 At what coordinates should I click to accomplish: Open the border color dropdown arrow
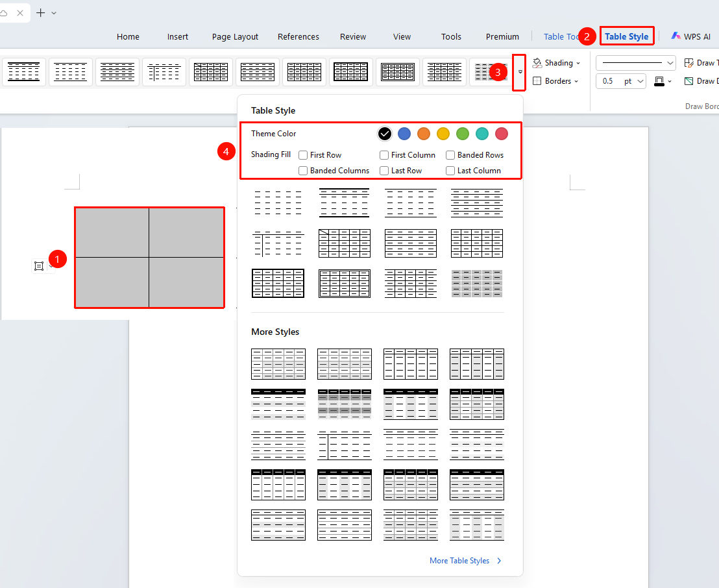click(x=670, y=82)
